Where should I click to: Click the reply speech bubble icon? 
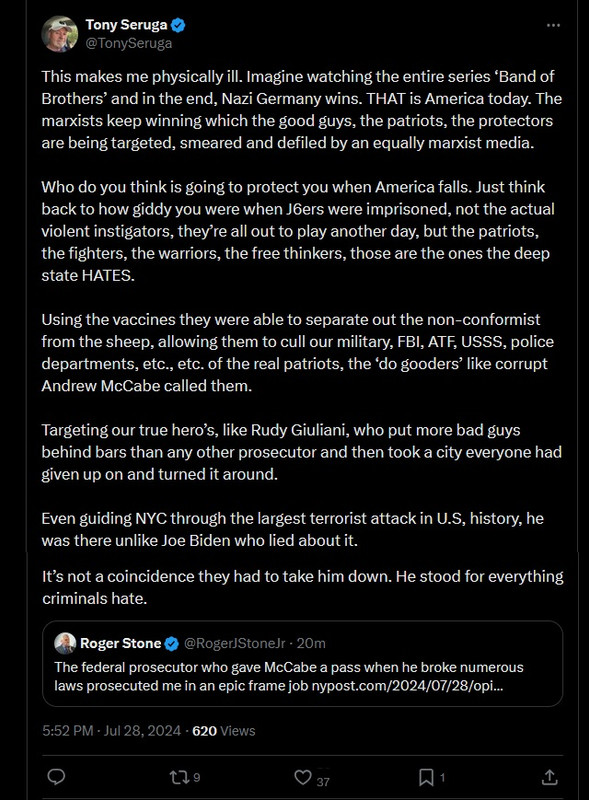coord(56,777)
